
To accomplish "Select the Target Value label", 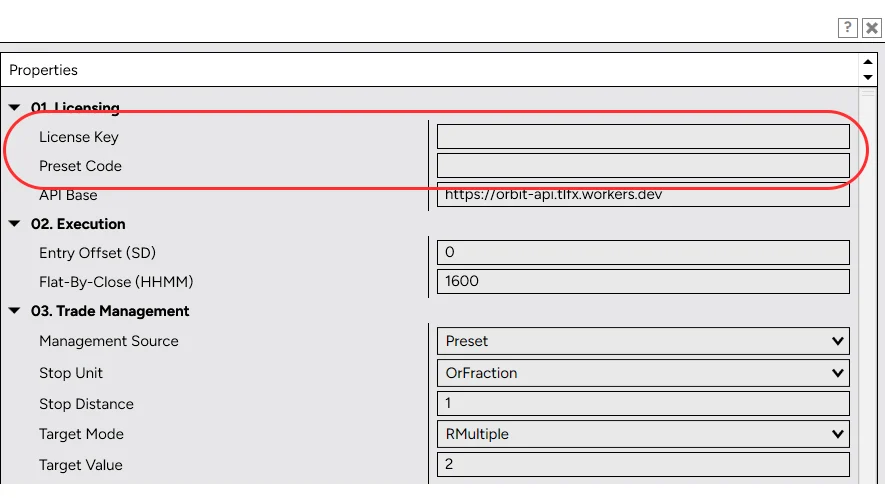I will [80, 465].
